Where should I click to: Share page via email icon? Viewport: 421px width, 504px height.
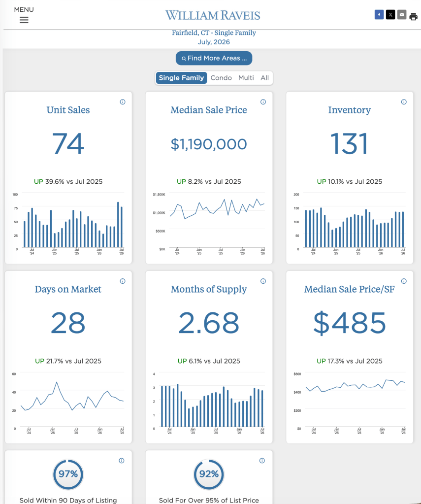point(402,14)
